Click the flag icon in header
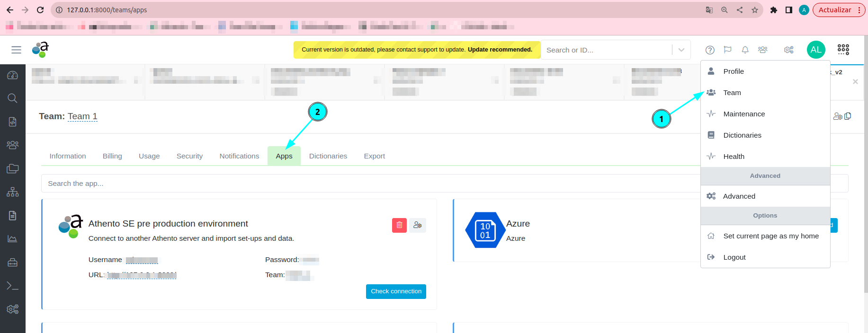The height and width of the screenshot is (333, 868). click(727, 50)
